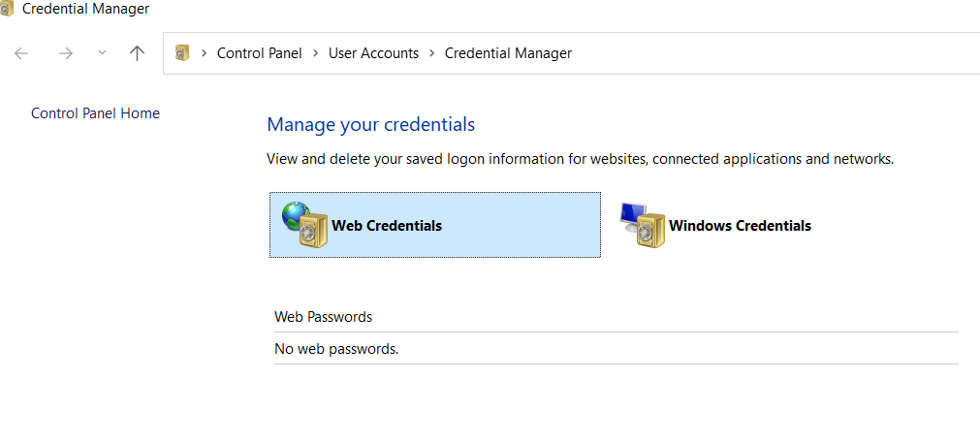This screenshot has height=444, width=980.
Task: Click the Credential Manager title bar icon
Action: click(7, 9)
